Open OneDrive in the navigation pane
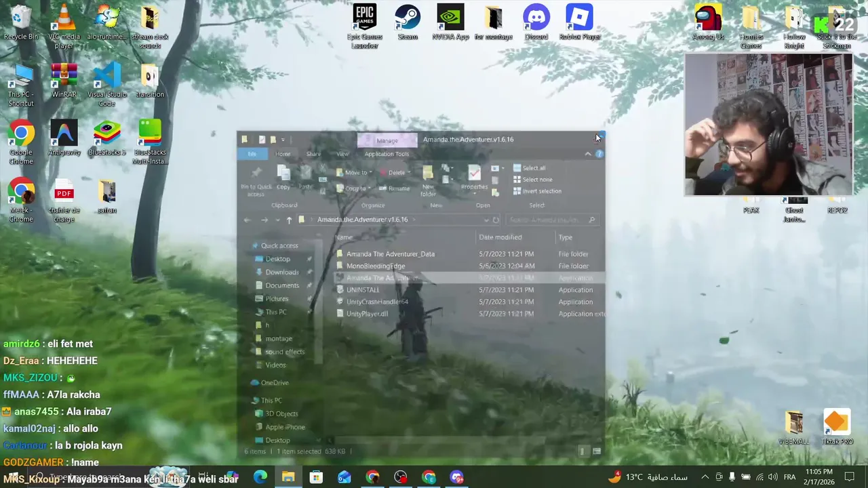868x488 pixels. tap(275, 383)
